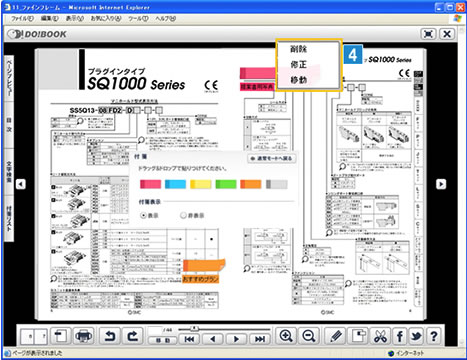Open the sticky note tool
This screenshot has width=467, height=360.
[358, 336]
